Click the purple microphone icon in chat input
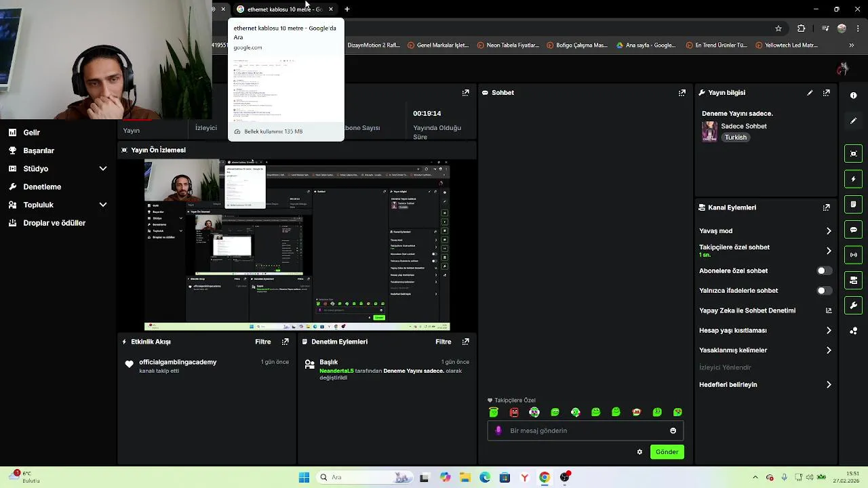868x488 pixels. pyautogui.click(x=498, y=430)
